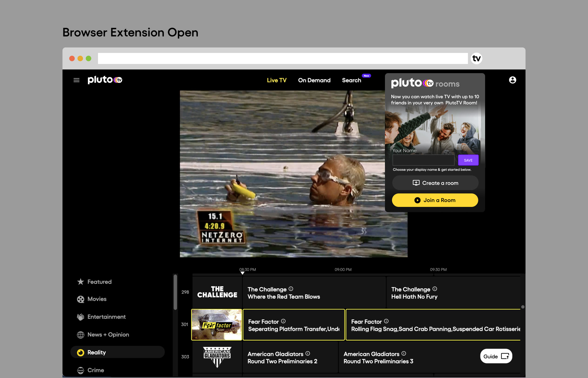Viewport: 588px width, 378px height.
Task: Click info icon next to Fear Factor
Action: coord(283,321)
